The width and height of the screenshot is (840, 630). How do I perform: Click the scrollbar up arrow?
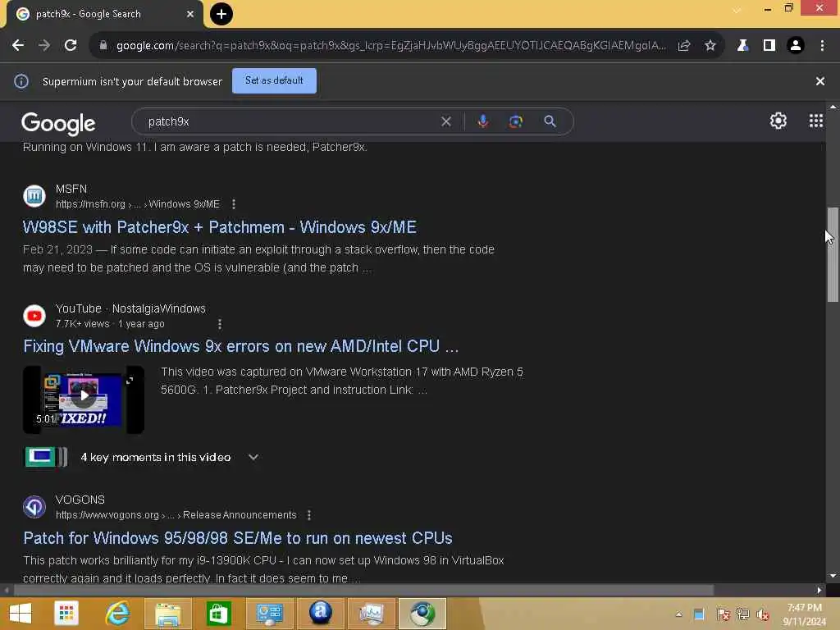[833, 107]
